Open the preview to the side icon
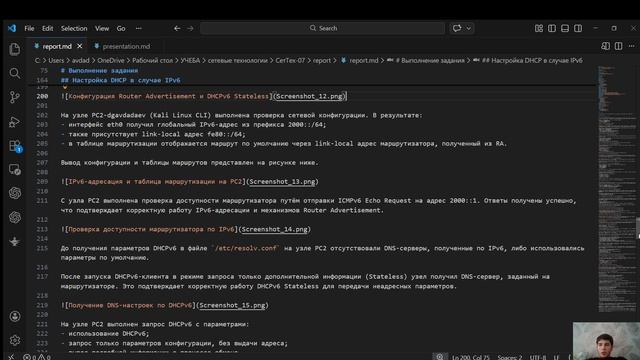The image size is (640, 360). click(x=605, y=46)
